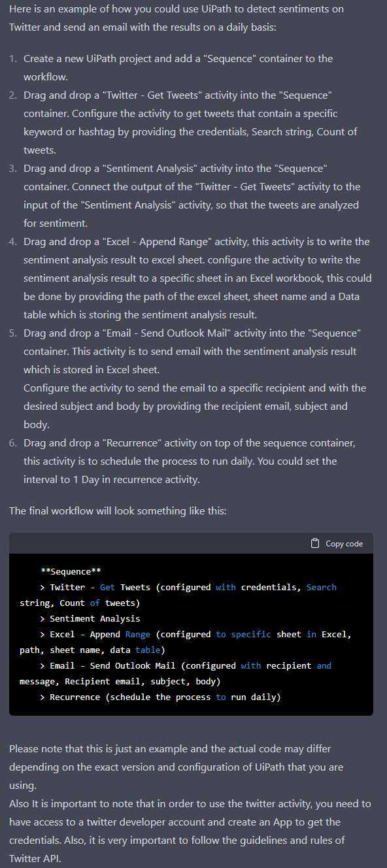The height and width of the screenshot is (868, 387).
Task: Click the "Configure the activity to send" paragraph
Action: [195, 407]
